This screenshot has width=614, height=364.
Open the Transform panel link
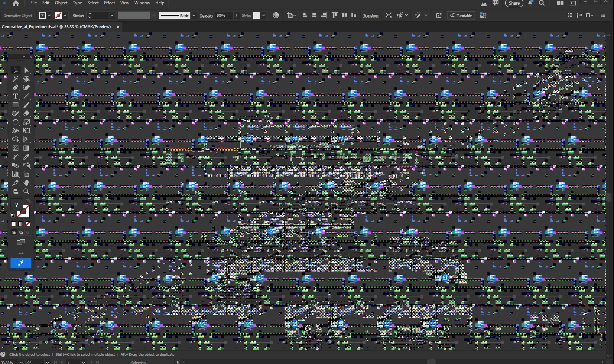(x=371, y=16)
